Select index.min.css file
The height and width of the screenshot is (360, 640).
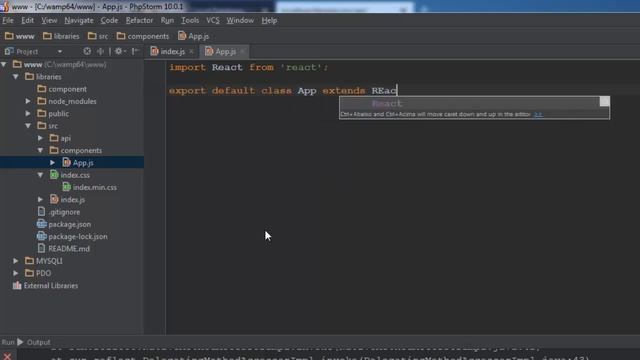[x=89, y=187]
